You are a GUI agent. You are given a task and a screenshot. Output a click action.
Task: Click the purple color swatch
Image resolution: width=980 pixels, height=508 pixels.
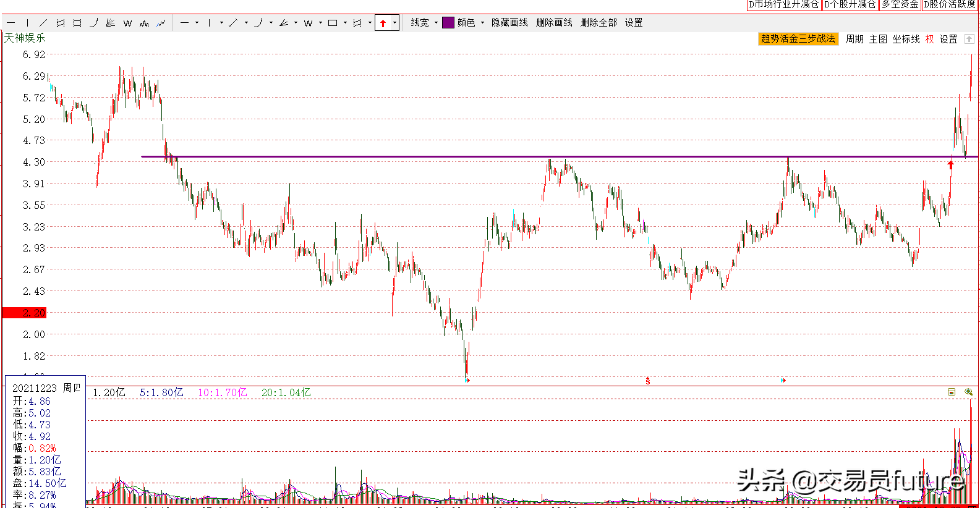pyautogui.click(x=448, y=23)
